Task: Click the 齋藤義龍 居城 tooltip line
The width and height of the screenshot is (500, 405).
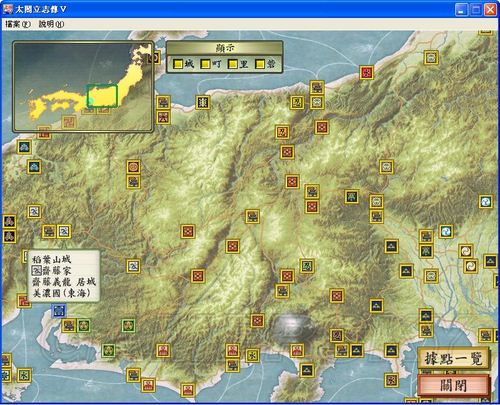Action: [64, 282]
